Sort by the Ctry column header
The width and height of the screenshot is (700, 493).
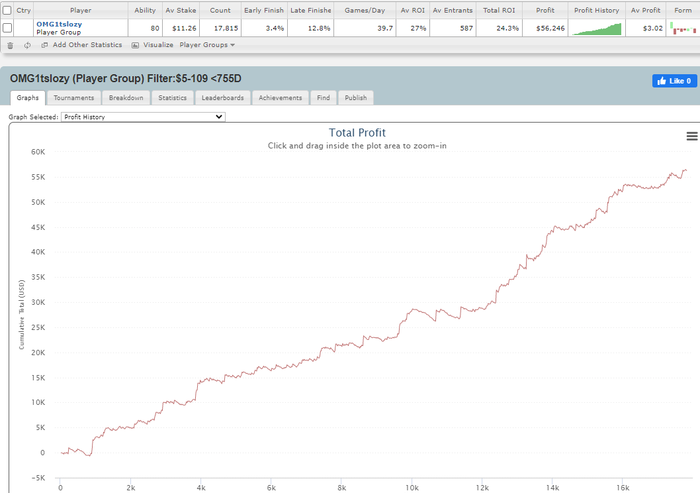pyautogui.click(x=24, y=10)
